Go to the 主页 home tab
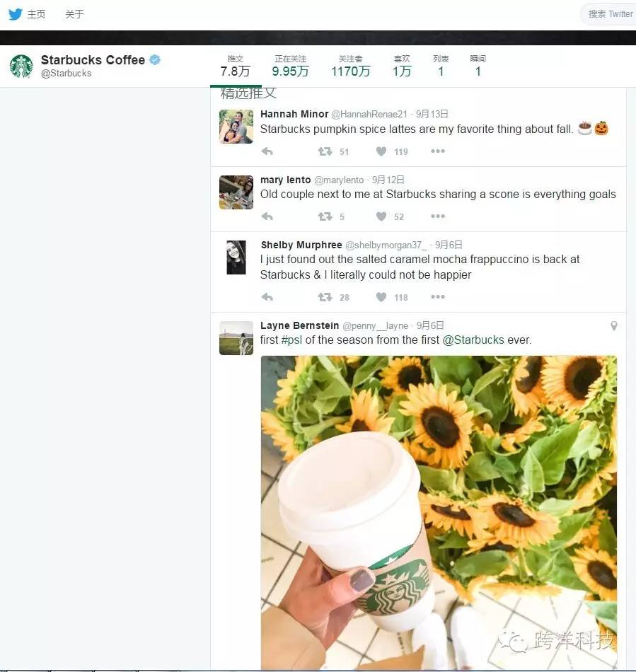Image resolution: width=636 pixels, height=672 pixels. pyautogui.click(x=36, y=14)
